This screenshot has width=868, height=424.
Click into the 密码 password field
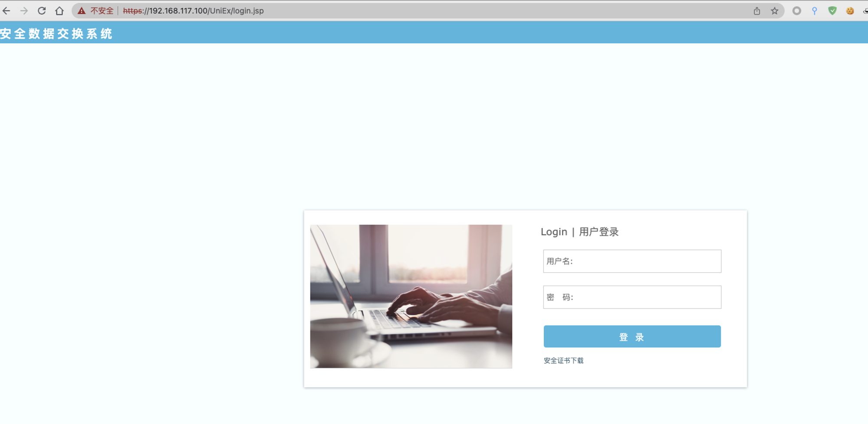(632, 297)
